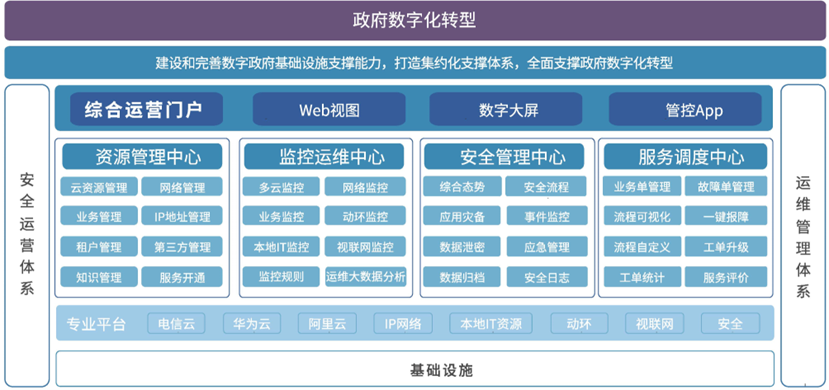Select 监控规则 box
829x390 pixels.
click(x=281, y=276)
